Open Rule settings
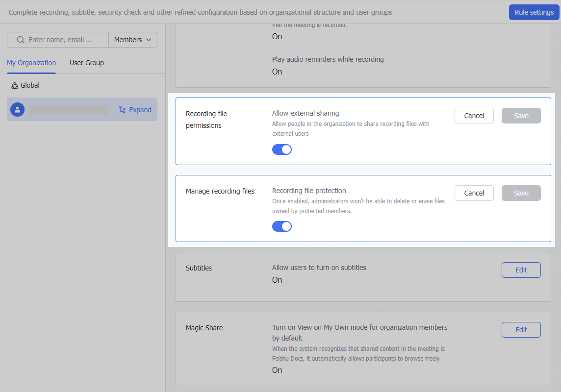 (534, 12)
